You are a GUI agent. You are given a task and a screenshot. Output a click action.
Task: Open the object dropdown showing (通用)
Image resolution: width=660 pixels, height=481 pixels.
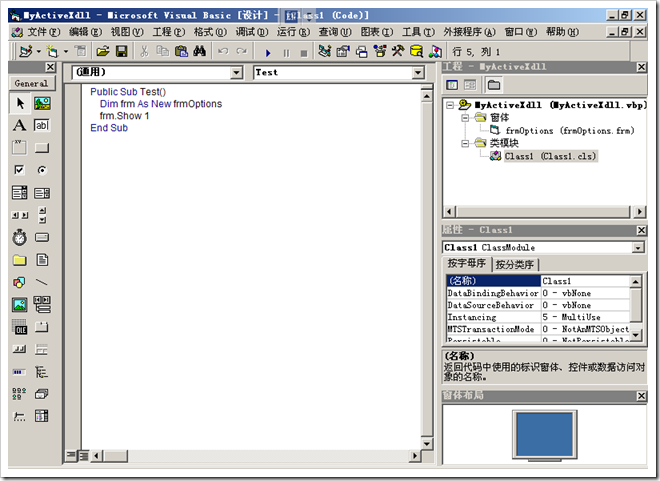click(237, 73)
